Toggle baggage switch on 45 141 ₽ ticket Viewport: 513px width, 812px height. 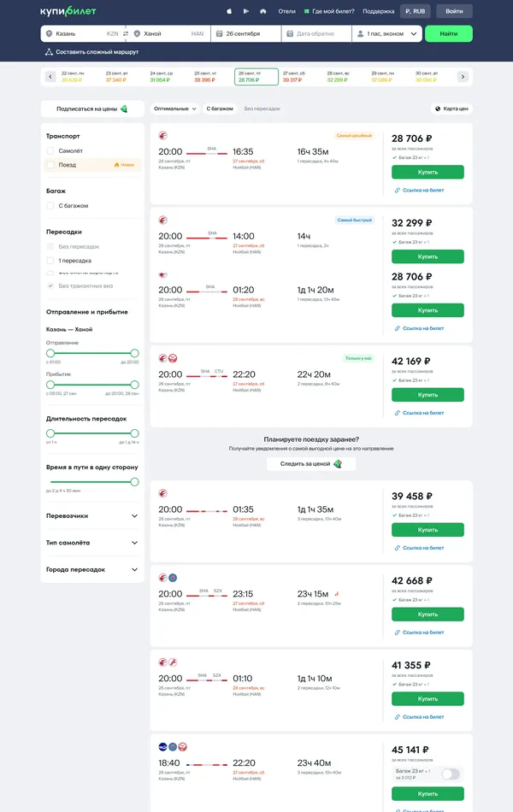(x=450, y=774)
